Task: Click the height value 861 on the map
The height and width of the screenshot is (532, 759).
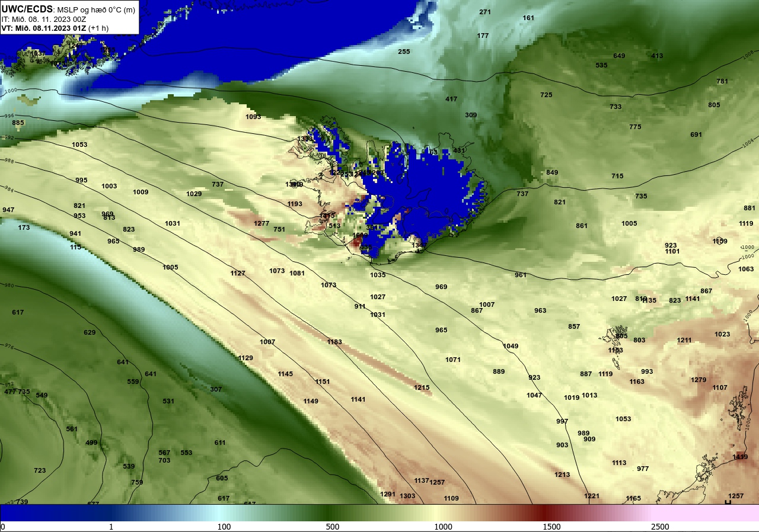Action: coord(582,226)
